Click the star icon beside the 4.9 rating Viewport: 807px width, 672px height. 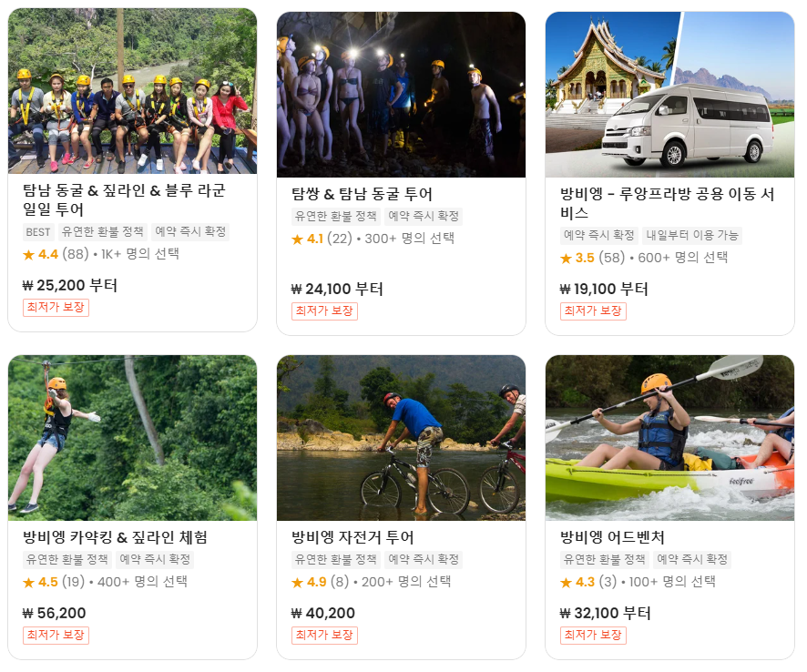[x=298, y=583]
